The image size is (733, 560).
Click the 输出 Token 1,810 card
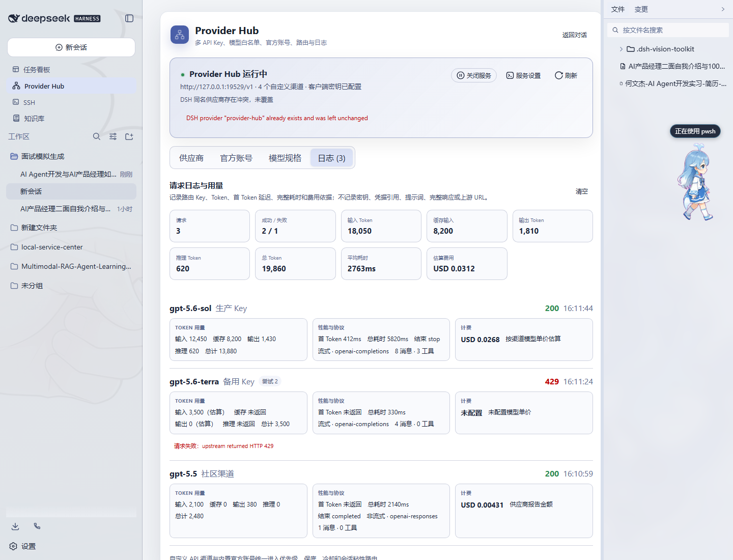[553, 226]
